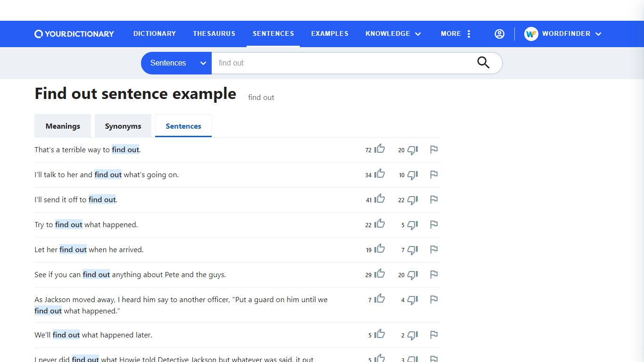
Task: Click the '29' upvote count
Action: (x=368, y=275)
